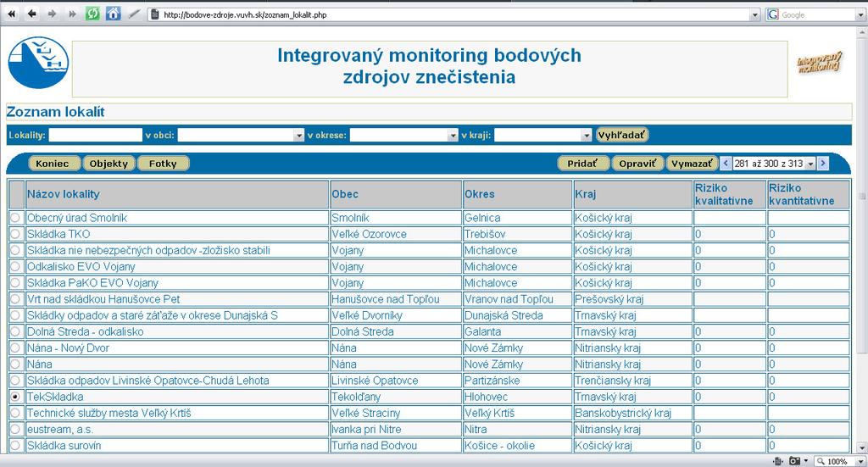The height and width of the screenshot is (467, 868).
Task: Select radio button for Skládka surovín
Action: click(15, 446)
